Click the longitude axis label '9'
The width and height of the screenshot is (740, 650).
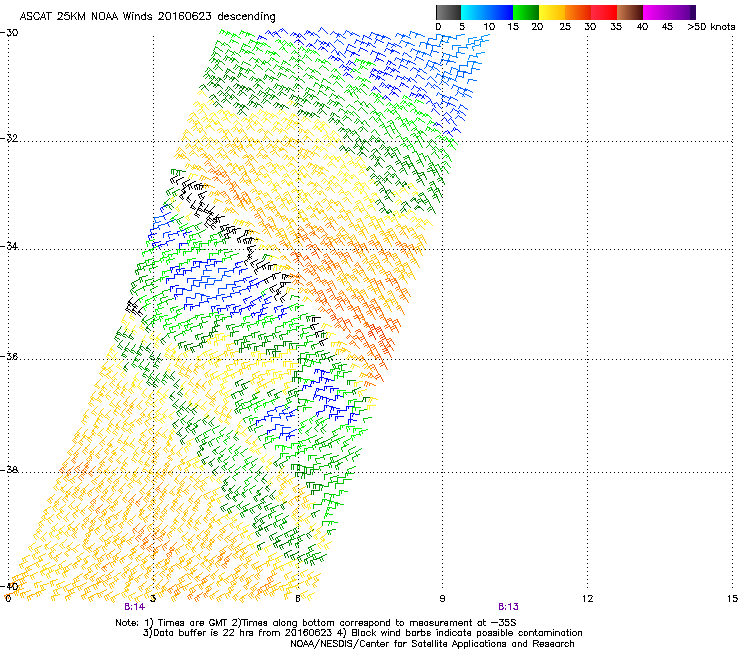(442, 599)
